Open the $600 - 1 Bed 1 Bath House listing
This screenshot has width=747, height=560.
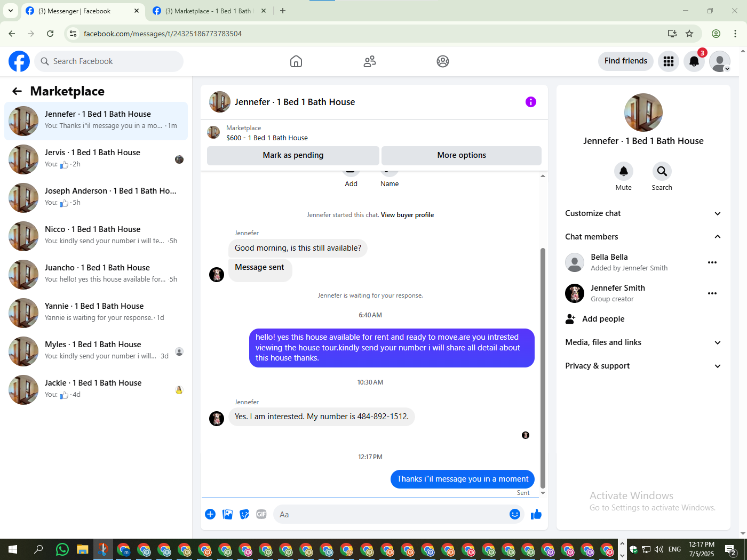pos(267,138)
